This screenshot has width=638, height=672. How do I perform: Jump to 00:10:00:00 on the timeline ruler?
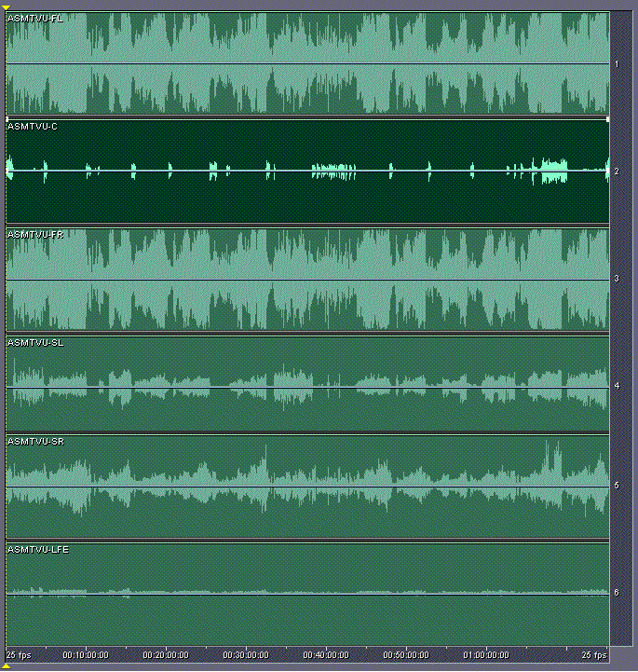click(86, 655)
